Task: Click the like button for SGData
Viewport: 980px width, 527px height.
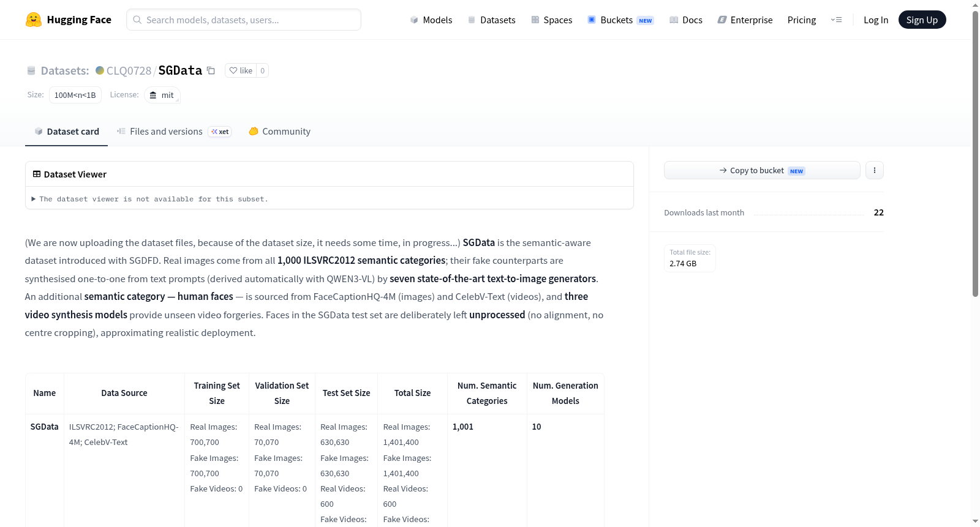Action: 241,70
